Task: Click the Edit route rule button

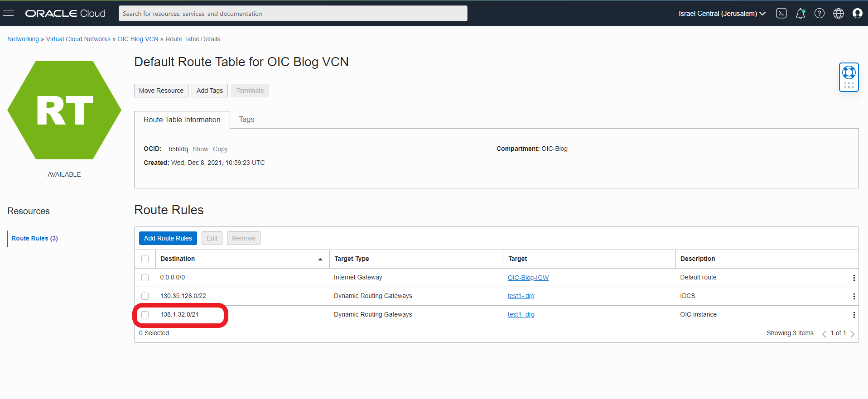Action: (212, 238)
